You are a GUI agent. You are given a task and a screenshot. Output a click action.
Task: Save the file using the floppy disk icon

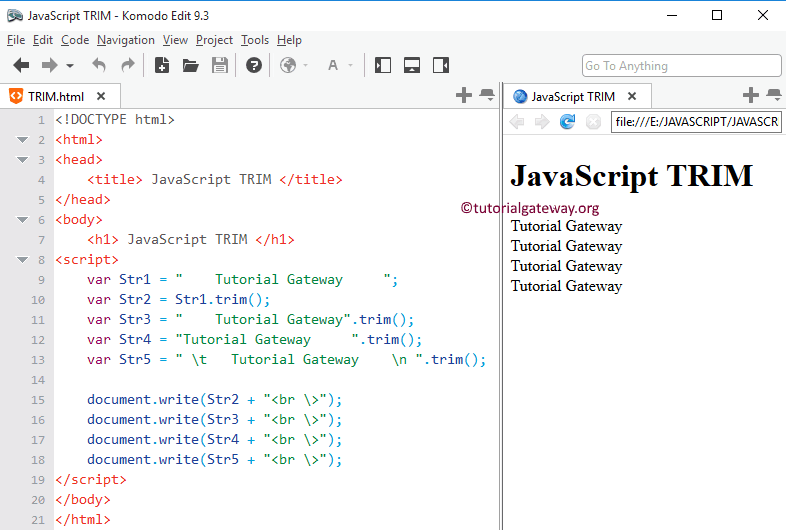[x=220, y=66]
